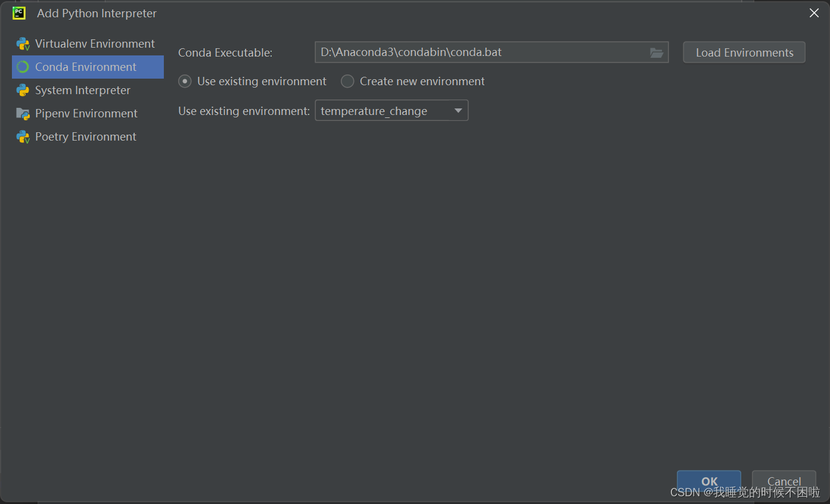Click the Cancel button
The image size is (830, 504).
pyautogui.click(x=784, y=481)
